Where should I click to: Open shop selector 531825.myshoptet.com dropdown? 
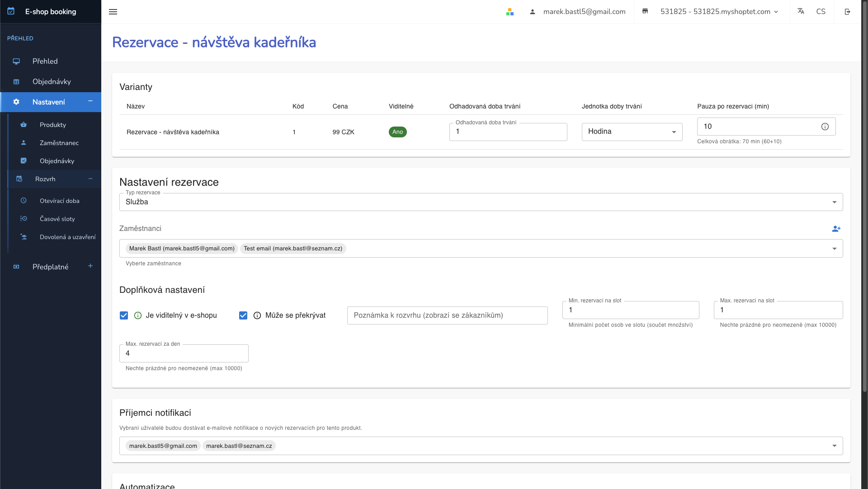tap(719, 12)
